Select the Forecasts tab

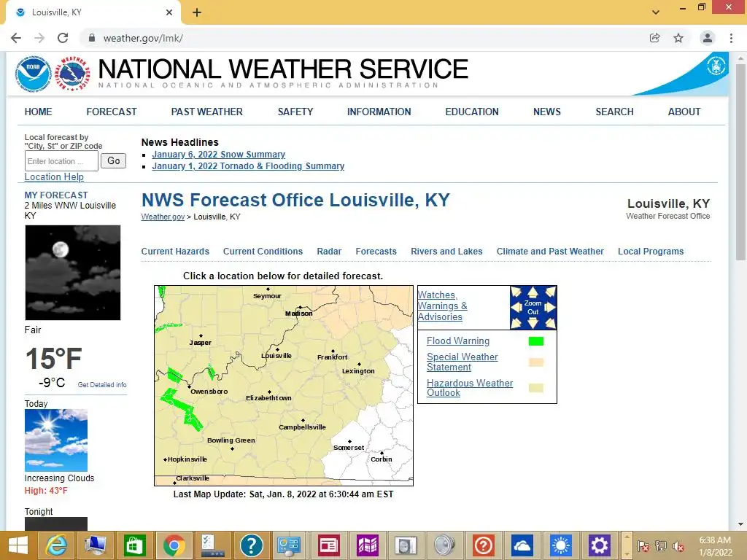click(376, 252)
